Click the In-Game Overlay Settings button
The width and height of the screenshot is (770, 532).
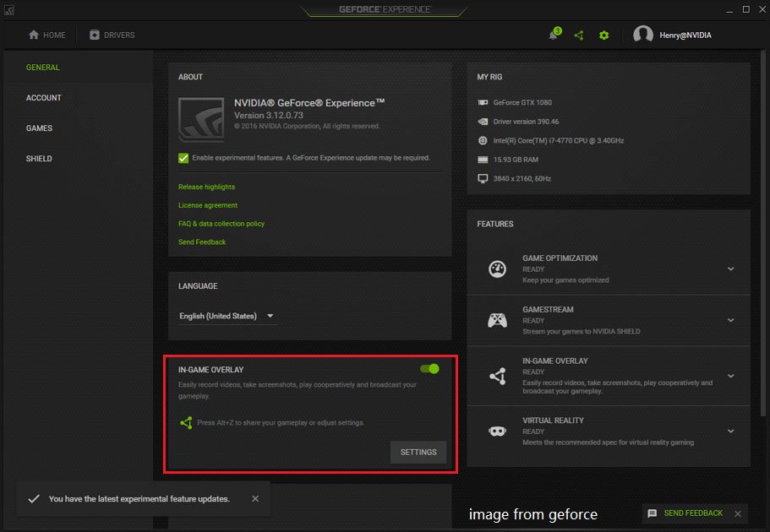click(418, 452)
